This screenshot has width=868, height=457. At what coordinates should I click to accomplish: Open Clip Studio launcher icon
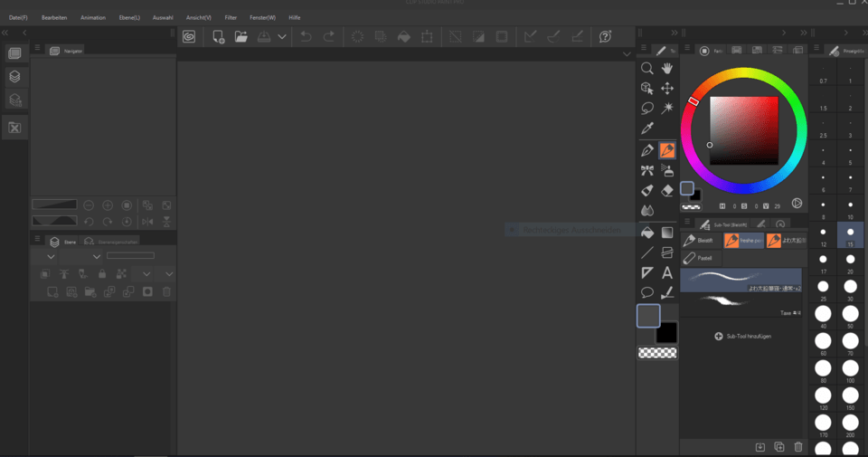(189, 36)
